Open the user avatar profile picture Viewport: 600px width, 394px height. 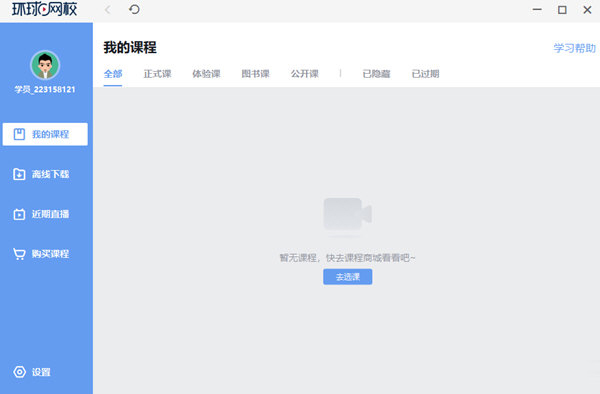pos(45,65)
